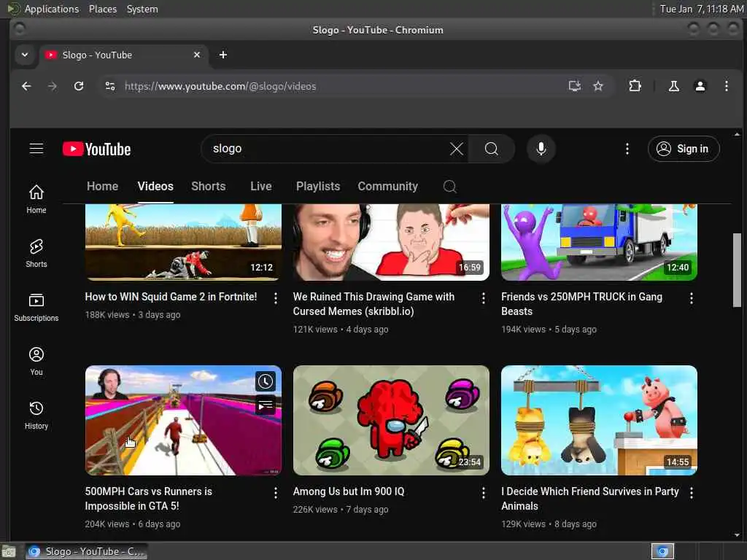Open Friends vs 250MPH TRUCK title link
This screenshot has width=747, height=560.
click(581, 304)
